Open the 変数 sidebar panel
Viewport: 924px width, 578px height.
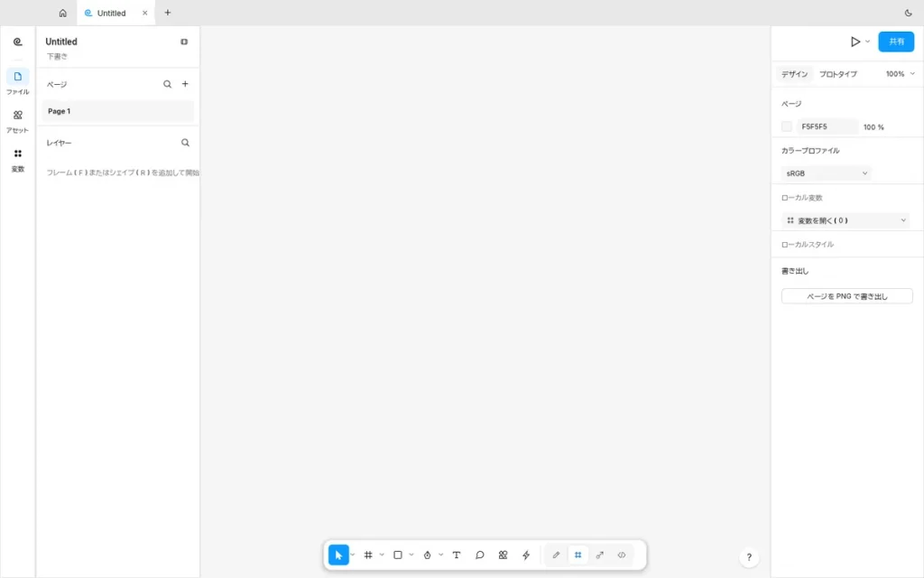click(x=18, y=159)
